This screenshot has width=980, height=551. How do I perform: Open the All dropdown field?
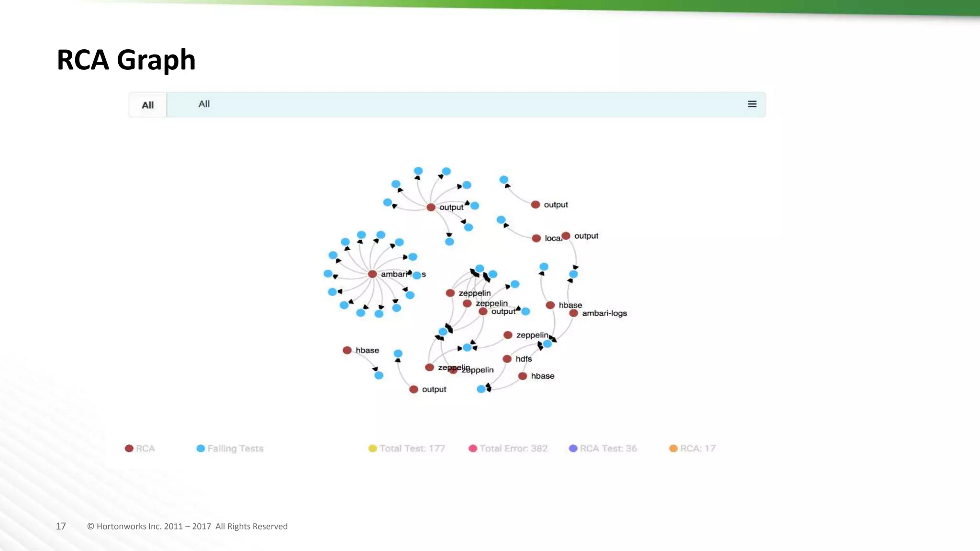click(x=466, y=105)
